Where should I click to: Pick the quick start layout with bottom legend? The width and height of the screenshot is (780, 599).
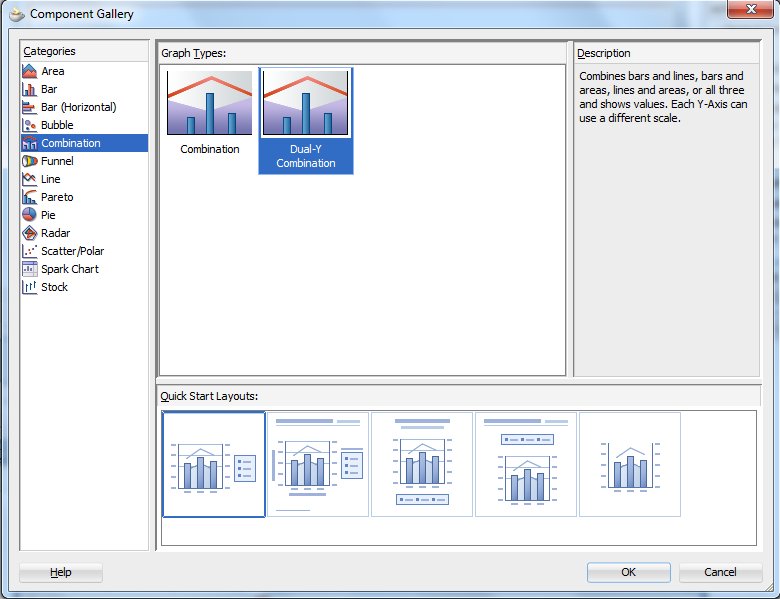point(423,465)
